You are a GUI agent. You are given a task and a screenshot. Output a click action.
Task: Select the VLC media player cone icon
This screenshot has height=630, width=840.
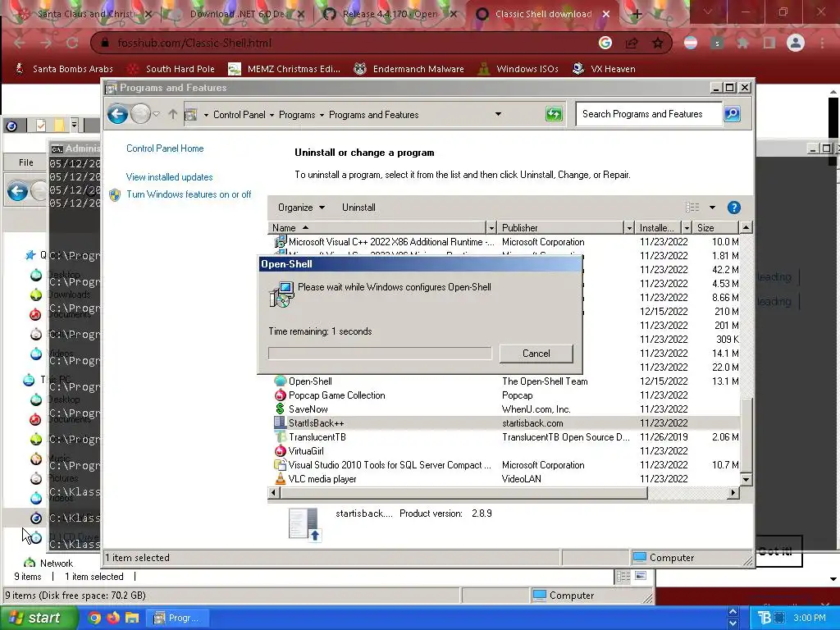(281, 478)
